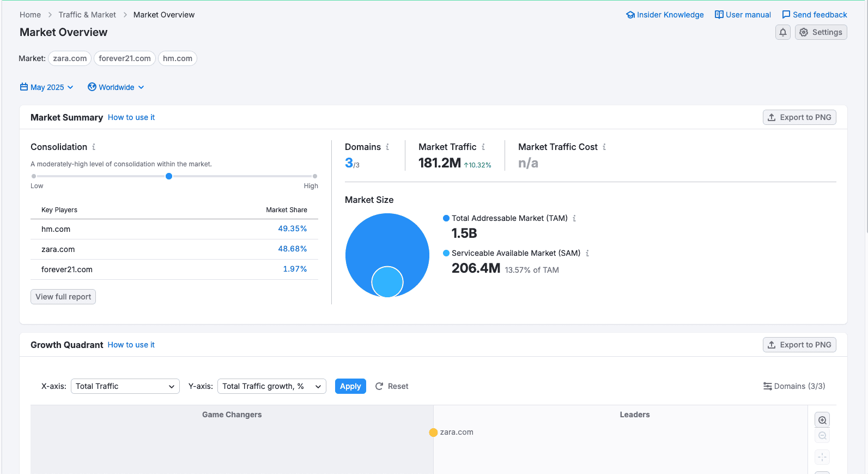Select the hm.com market chip
Viewport: 868px width, 474px height.
pos(178,58)
